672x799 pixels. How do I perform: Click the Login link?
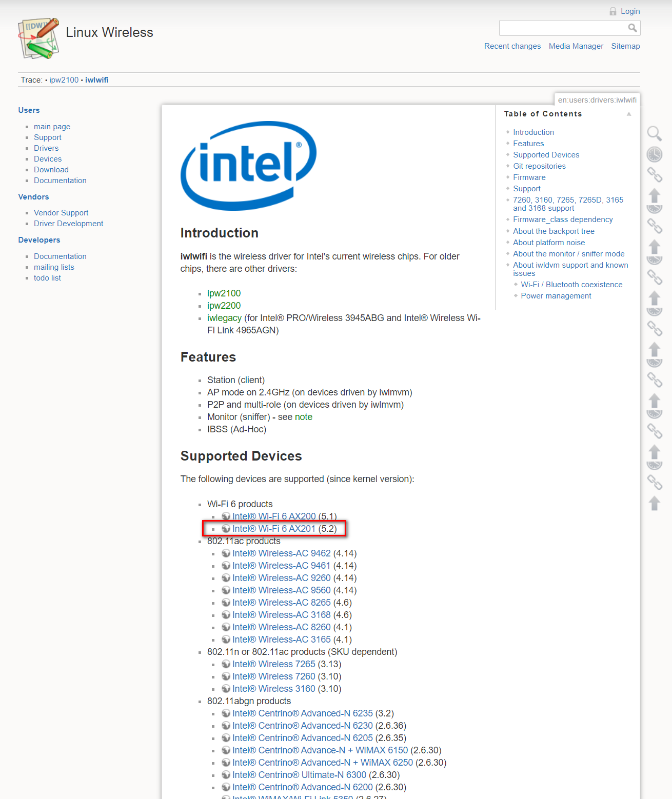(x=630, y=11)
